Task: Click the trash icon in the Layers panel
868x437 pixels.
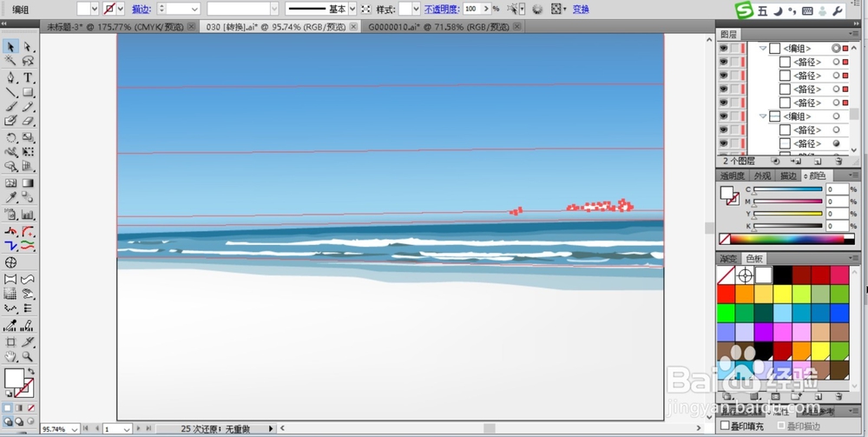Action: click(x=838, y=162)
